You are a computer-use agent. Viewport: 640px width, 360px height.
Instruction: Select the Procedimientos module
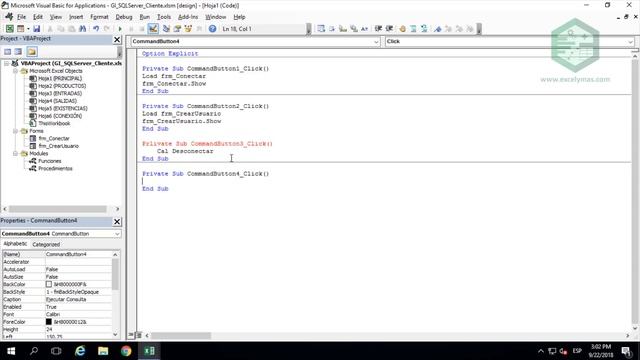[55, 169]
